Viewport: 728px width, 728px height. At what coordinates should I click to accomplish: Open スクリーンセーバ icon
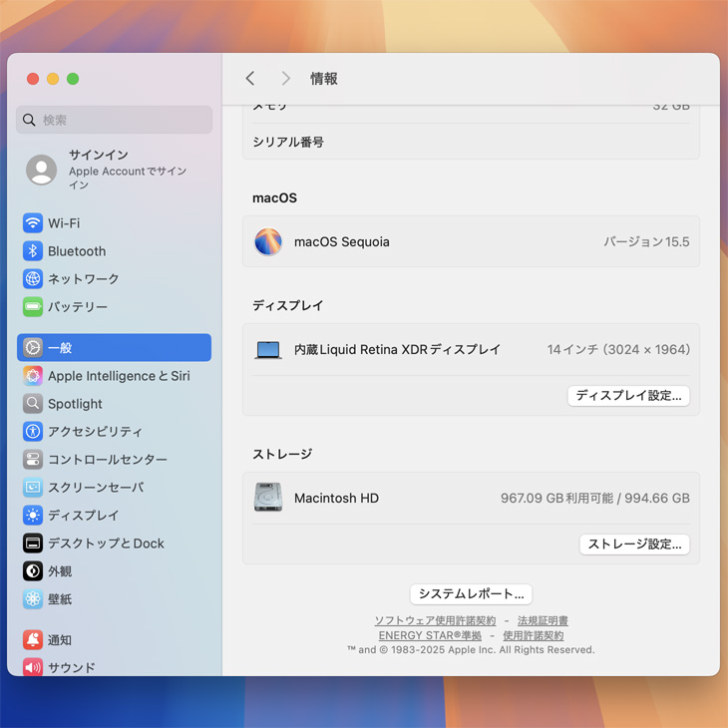click(x=33, y=487)
